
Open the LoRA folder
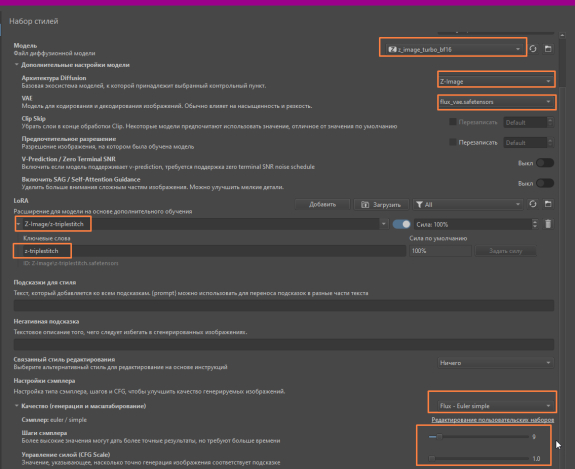(x=548, y=204)
